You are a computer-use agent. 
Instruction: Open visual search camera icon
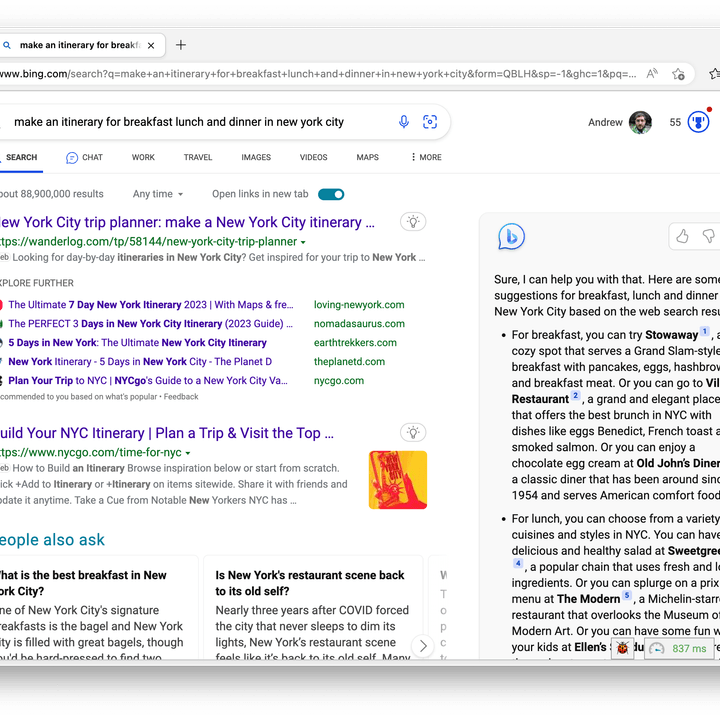(x=430, y=122)
